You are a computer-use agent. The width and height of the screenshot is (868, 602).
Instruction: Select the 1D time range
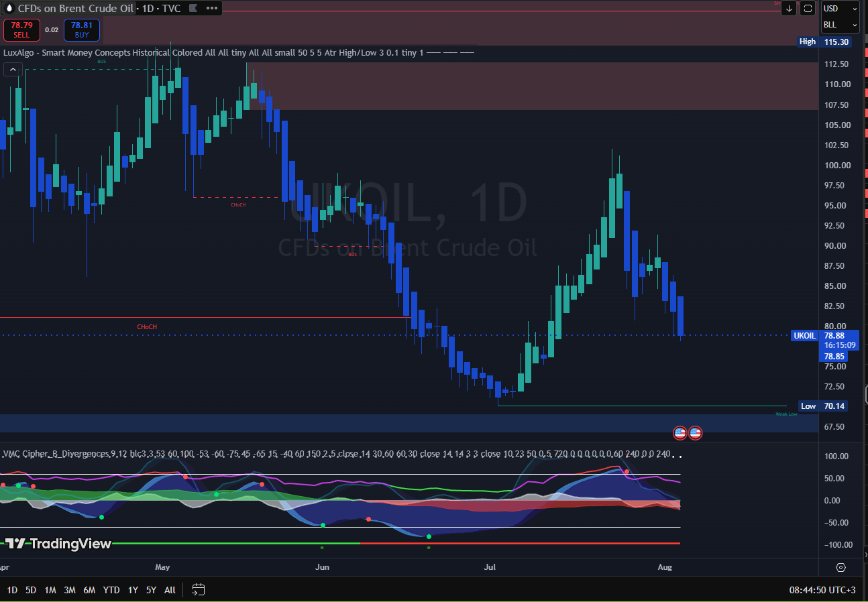(12, 590)
